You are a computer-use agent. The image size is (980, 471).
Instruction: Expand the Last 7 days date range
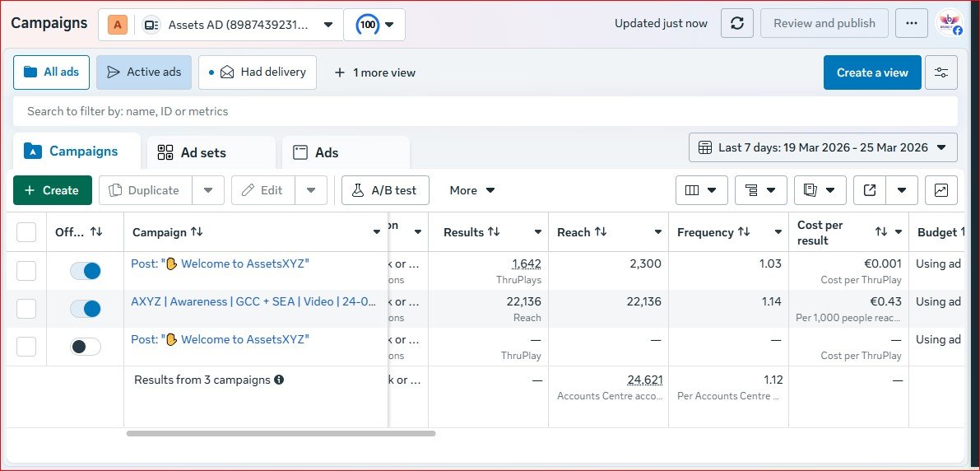(823, 148)
